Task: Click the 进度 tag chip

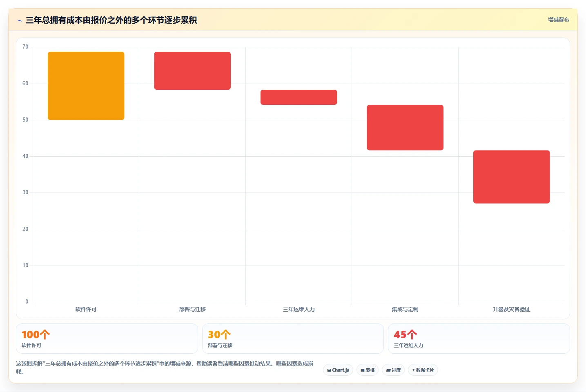Action: pyautogui.click(x=393, y=370)
